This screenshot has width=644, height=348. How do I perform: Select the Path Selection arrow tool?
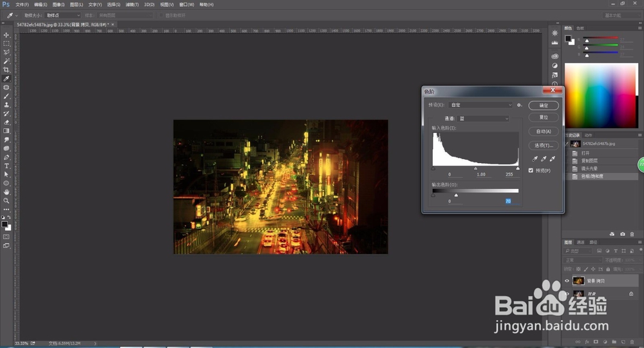tap(6, 175)
